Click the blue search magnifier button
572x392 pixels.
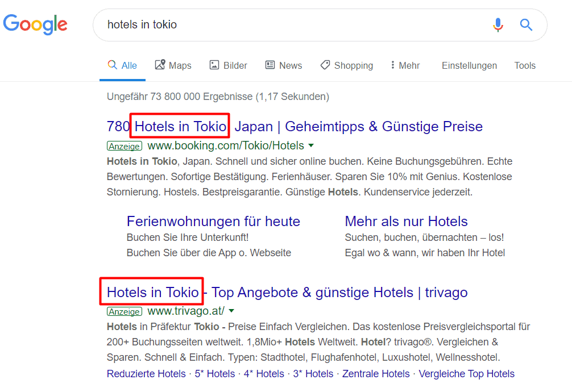pyautogui.click(x=526, y=25)
